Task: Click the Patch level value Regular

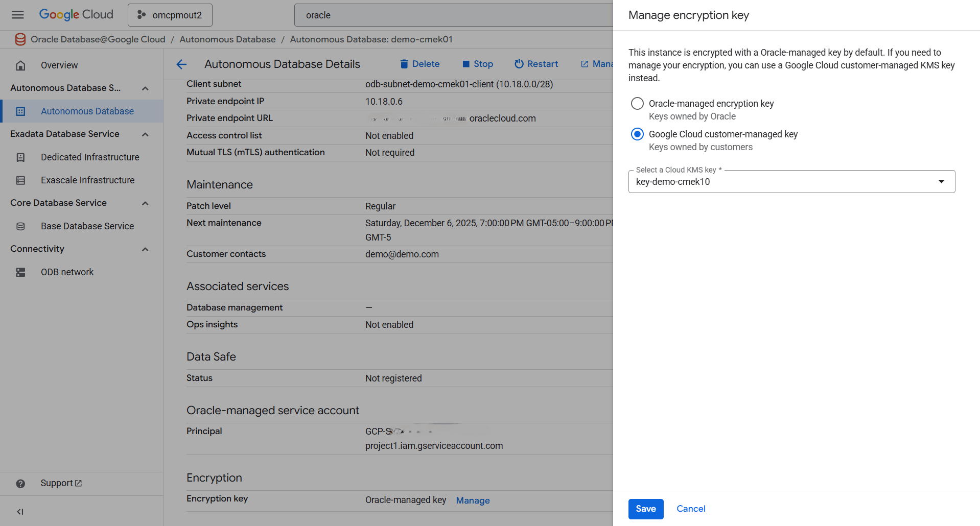Action: pyautogui.click(x=380, y=206)
